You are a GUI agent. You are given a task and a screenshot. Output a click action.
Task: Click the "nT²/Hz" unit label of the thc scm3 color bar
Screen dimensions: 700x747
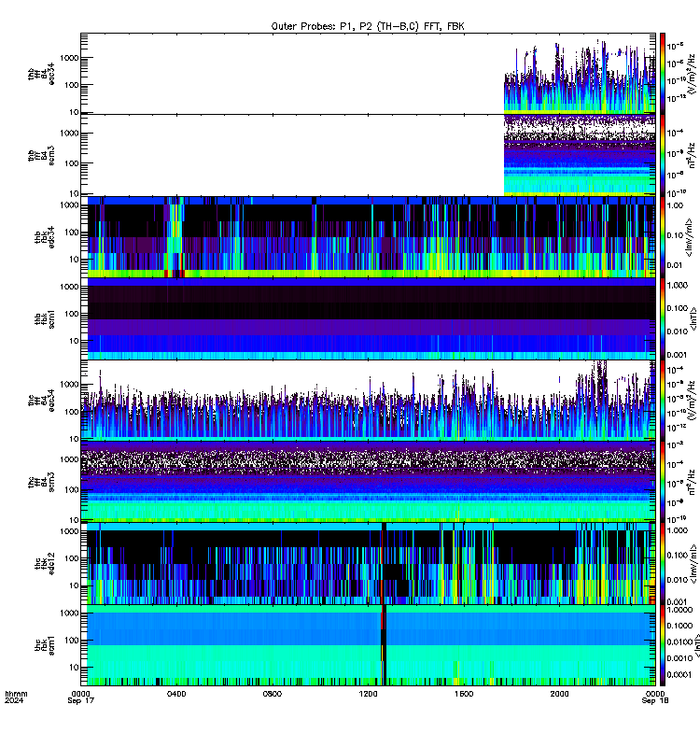coord(692,482)
